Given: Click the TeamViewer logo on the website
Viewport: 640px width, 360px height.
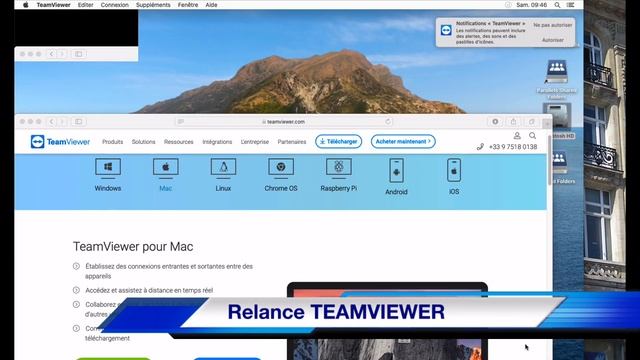Looking at the screenshot, I should (x=60, y=142).
